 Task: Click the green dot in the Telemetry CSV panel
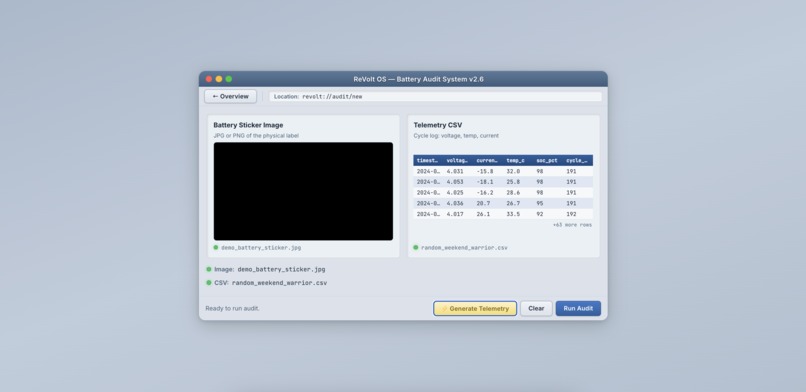coord(416,248)
